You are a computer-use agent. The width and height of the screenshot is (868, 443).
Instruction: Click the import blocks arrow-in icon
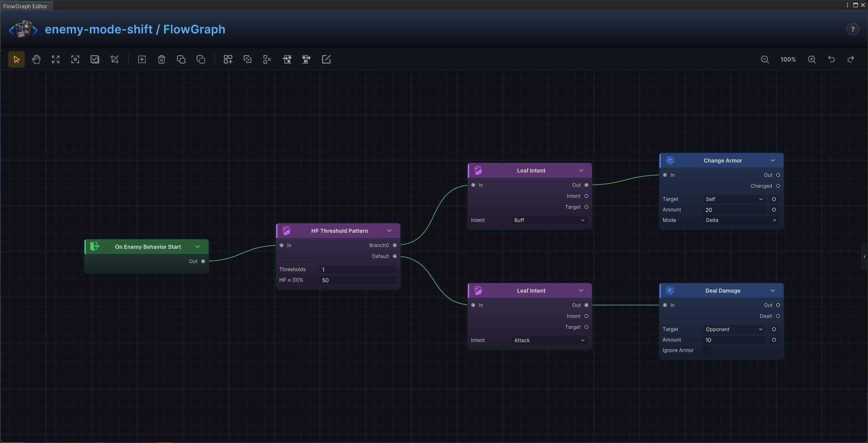[287, 59]
